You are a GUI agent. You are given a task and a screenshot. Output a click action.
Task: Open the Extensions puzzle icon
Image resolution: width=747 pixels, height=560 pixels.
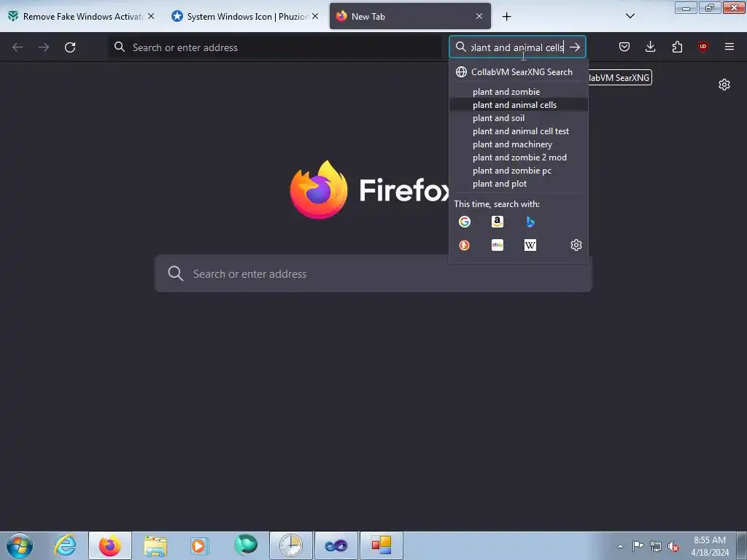(677, 47)
